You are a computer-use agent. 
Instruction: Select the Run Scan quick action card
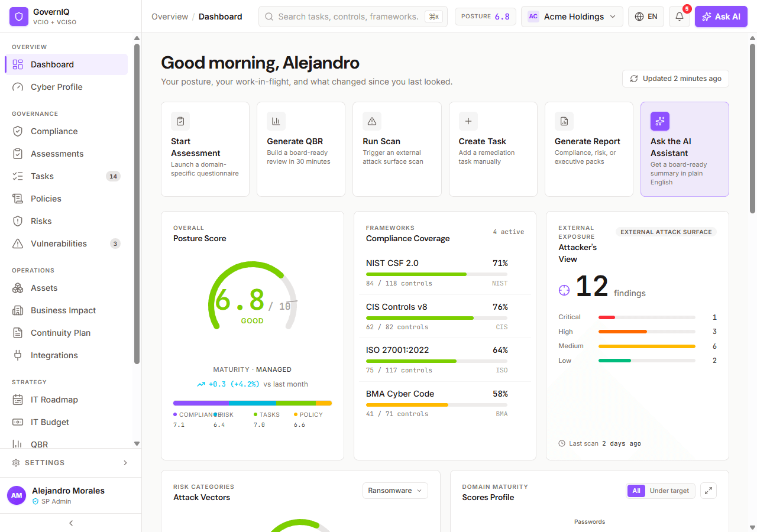[x=397, y=149]
